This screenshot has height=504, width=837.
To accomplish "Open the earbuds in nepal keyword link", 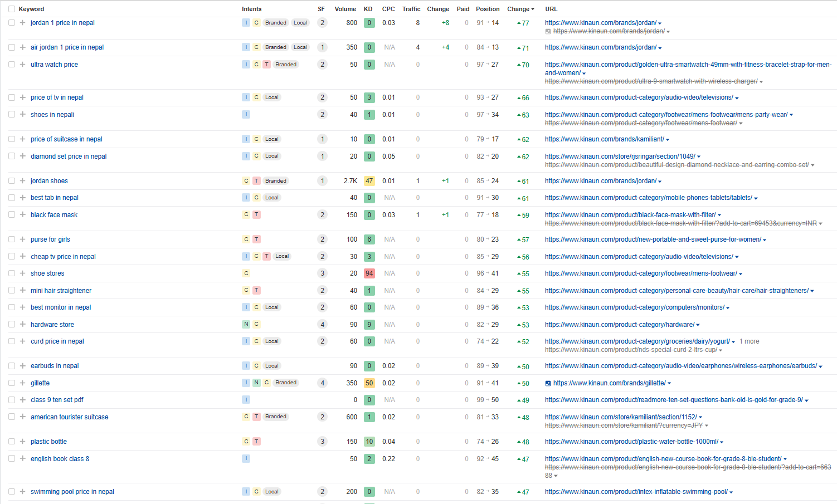I will point(55,366).
